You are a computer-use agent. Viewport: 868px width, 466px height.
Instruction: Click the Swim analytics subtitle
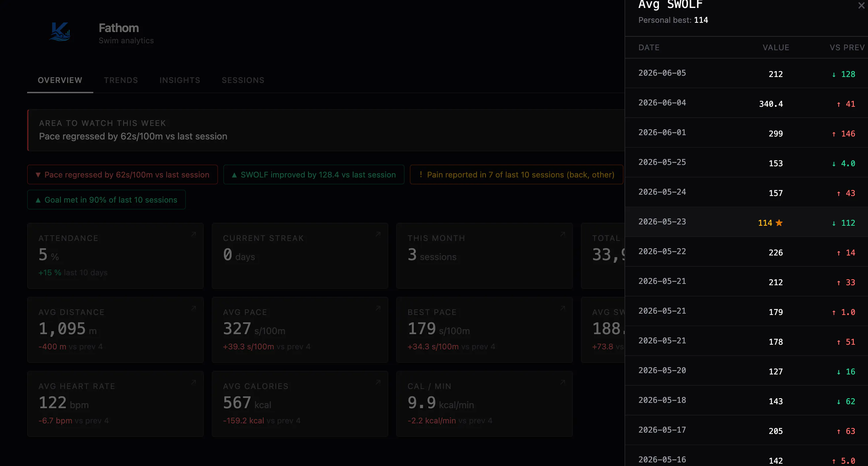126,40
